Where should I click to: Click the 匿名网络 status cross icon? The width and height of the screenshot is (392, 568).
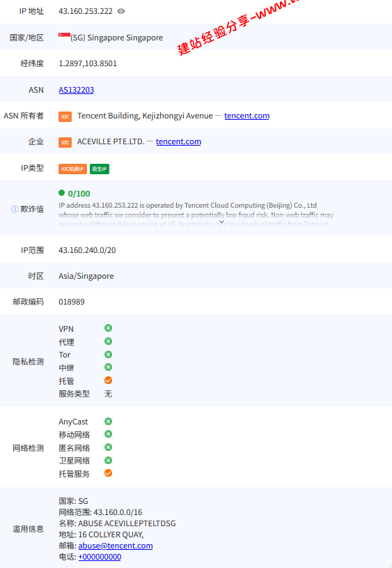[x=108, y=447]
